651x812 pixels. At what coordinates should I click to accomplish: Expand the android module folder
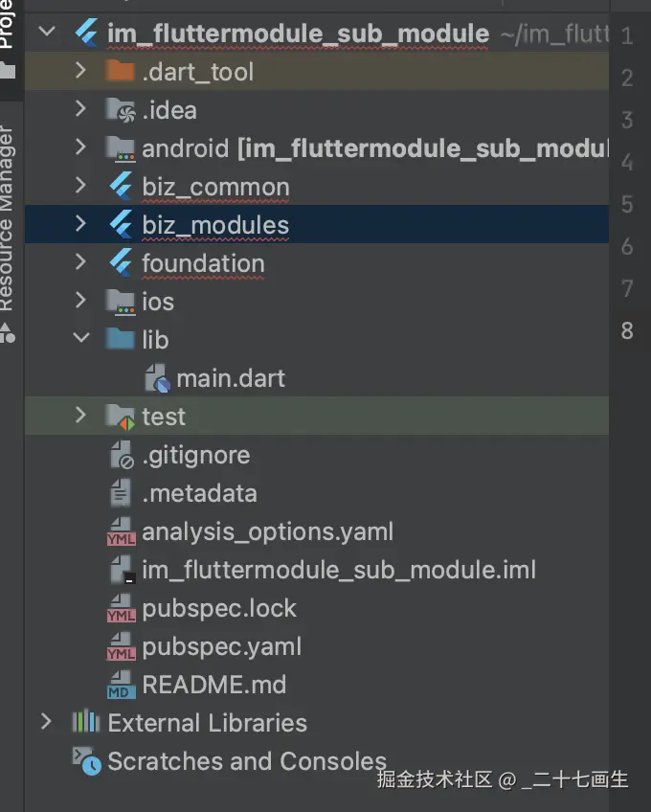(80, 147)
